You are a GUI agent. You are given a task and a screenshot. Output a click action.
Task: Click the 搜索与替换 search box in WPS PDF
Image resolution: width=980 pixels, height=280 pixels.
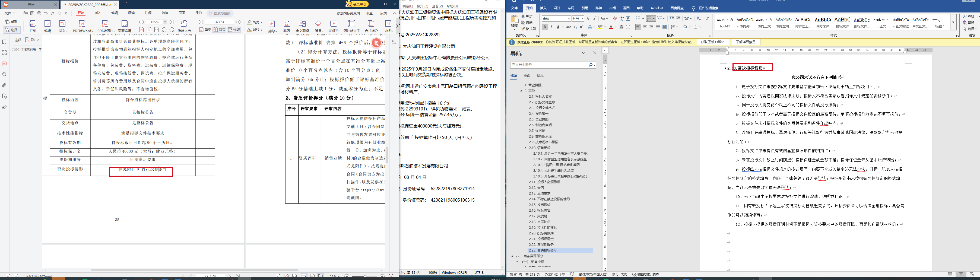click(x=220, y=13)
